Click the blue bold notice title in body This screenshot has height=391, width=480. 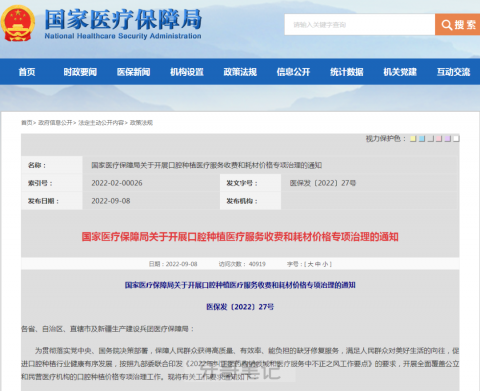240,285
